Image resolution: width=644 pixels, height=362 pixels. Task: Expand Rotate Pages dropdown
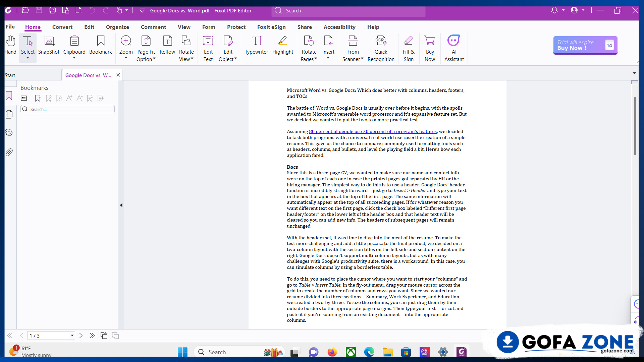tap(316, 59)
